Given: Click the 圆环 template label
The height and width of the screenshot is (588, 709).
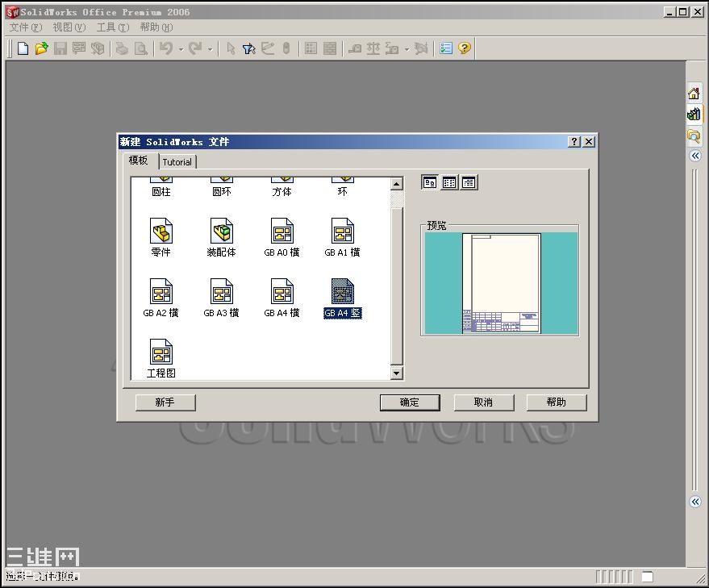Looking at the screenshot, I should click(222, 192).
